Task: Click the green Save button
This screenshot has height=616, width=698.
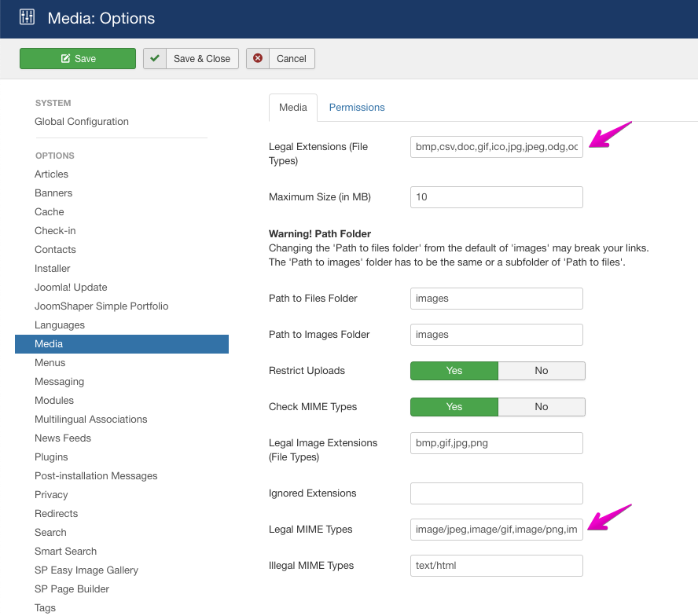Action: coord(78,59)
